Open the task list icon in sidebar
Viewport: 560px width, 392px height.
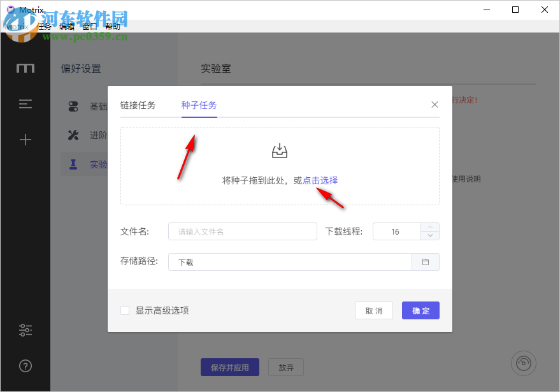click(x=25, y=104)
